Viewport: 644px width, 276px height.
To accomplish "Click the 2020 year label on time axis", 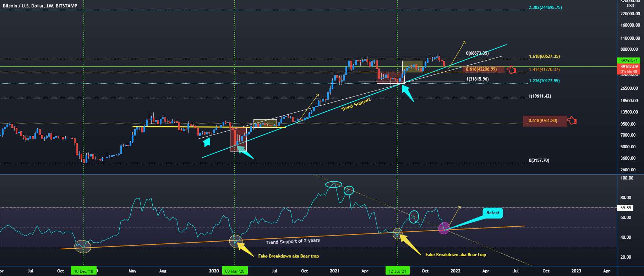I will click(x=214, y=271).
